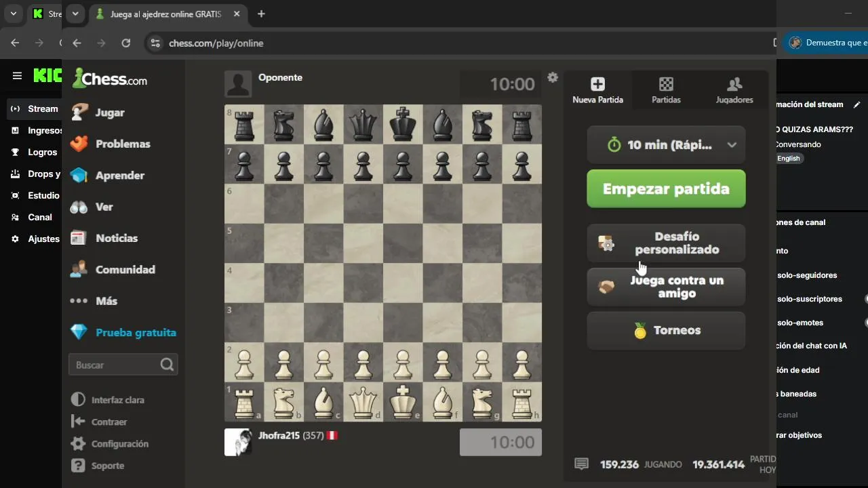Select the white rook on a1
This screenshot has width=868, height=488.
(x=244, y=402)
